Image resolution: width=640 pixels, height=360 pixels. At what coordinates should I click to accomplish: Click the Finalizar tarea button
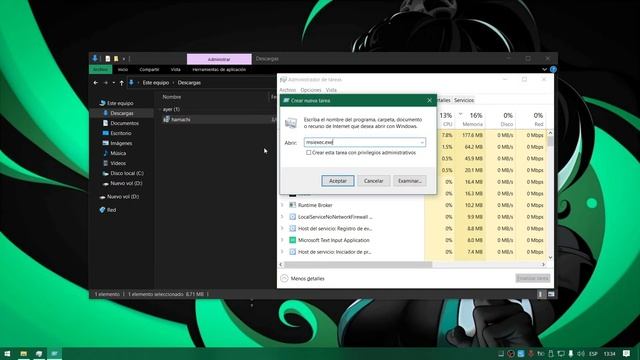click(x=532, y=278)
